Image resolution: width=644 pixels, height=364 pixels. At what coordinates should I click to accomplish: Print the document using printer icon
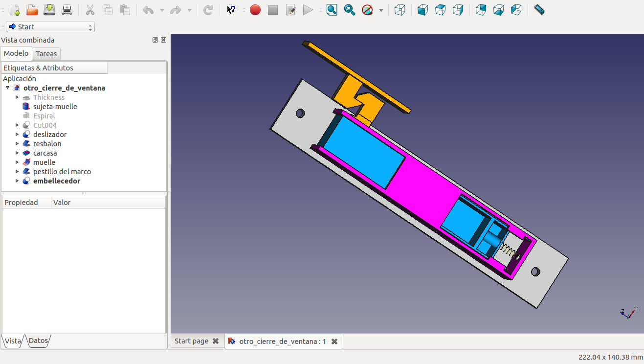coord(67,10)
